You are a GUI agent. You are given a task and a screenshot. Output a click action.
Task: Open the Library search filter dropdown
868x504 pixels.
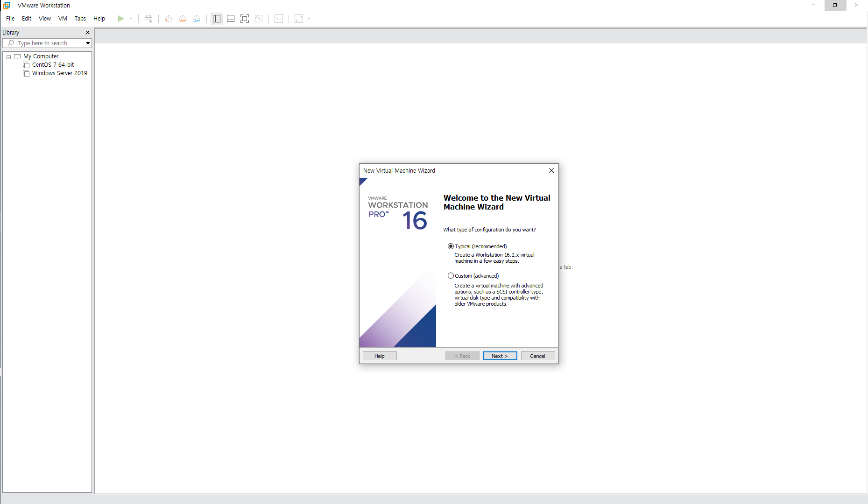pyautogui.click(x=88, y=43)
